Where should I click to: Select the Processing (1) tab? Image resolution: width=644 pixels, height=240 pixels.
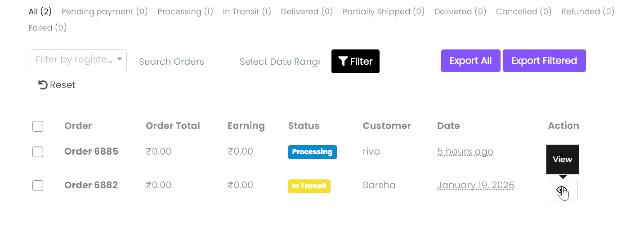click(185, 12)
